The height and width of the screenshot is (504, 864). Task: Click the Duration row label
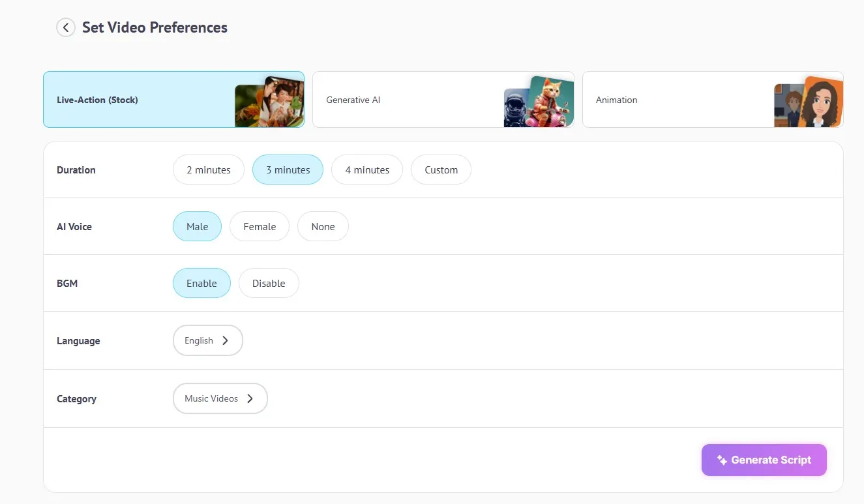click(76, 170)
